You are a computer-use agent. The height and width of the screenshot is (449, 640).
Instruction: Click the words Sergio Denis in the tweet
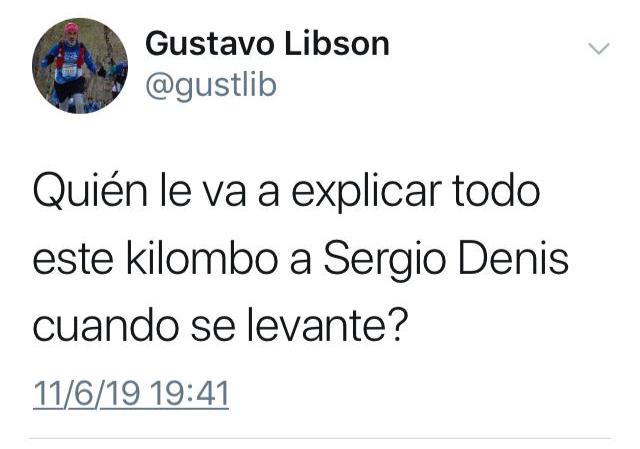(446, 260)
